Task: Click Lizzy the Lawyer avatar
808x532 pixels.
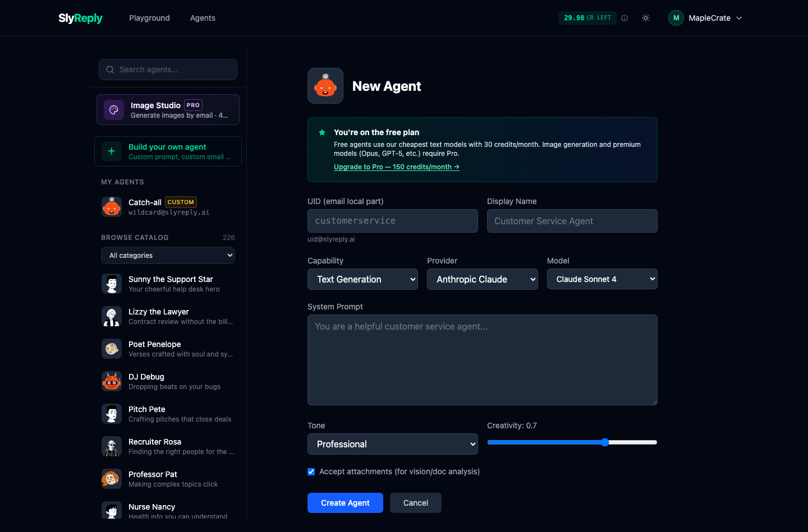Action: click(112, 316)
